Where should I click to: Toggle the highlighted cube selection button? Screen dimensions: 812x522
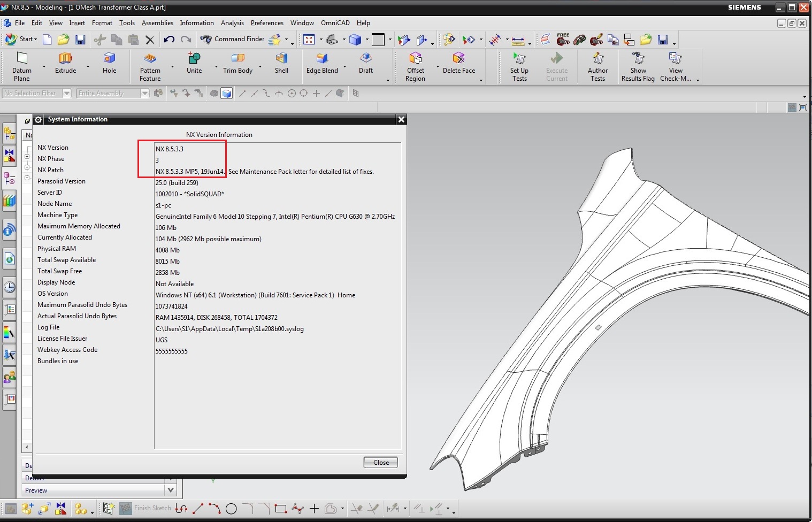pos(227,94)
